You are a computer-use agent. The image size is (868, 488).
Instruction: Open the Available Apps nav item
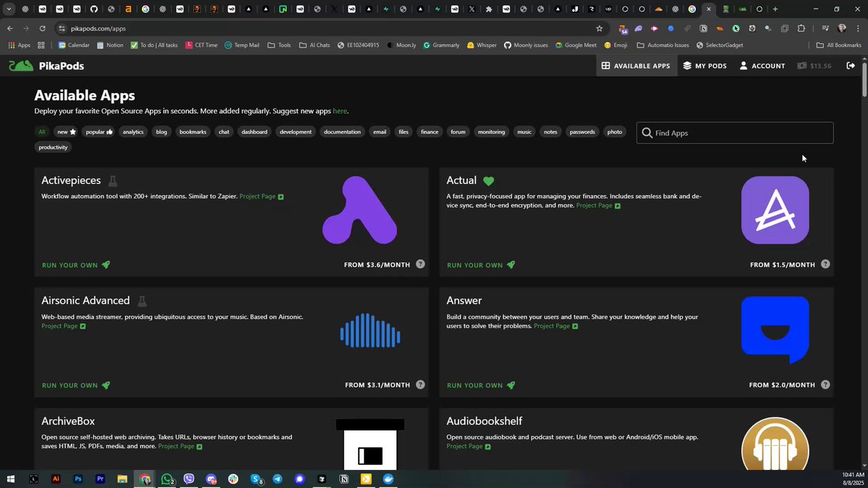(636, 66)
